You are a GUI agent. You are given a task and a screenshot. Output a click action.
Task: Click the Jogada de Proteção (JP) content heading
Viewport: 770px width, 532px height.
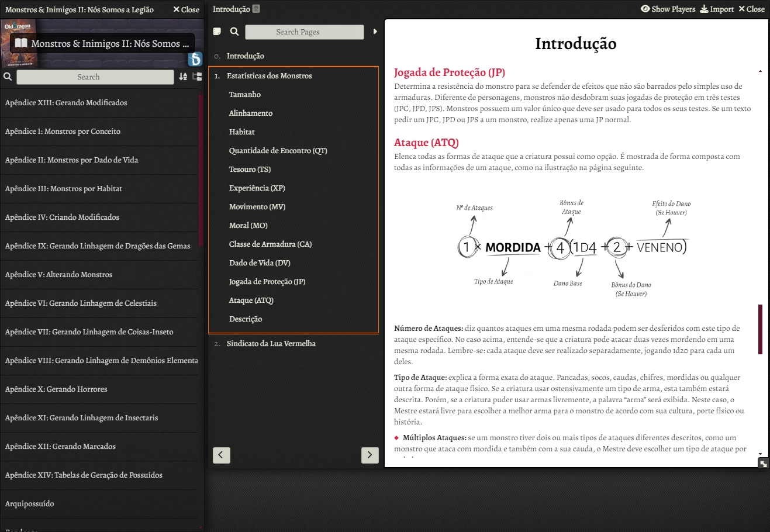(450, 72)
